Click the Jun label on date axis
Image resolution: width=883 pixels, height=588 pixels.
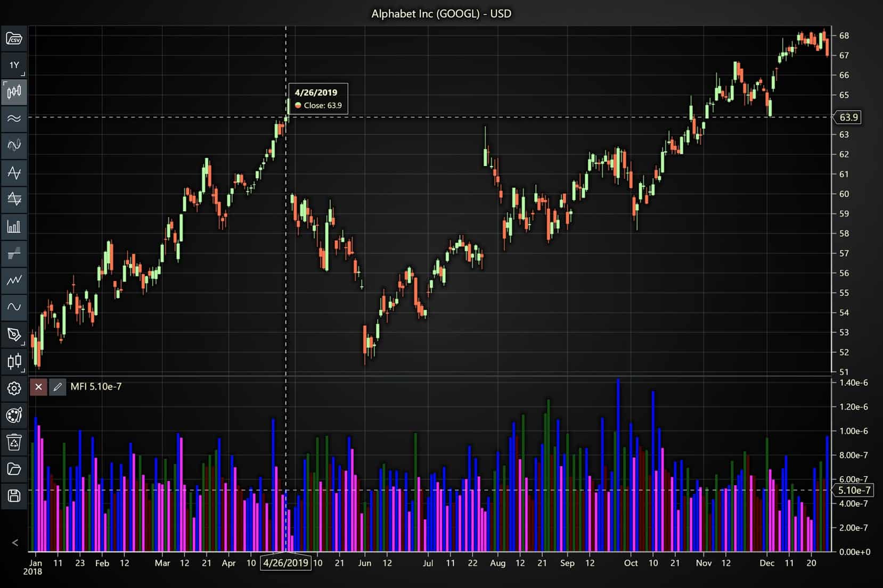point(364,563)
